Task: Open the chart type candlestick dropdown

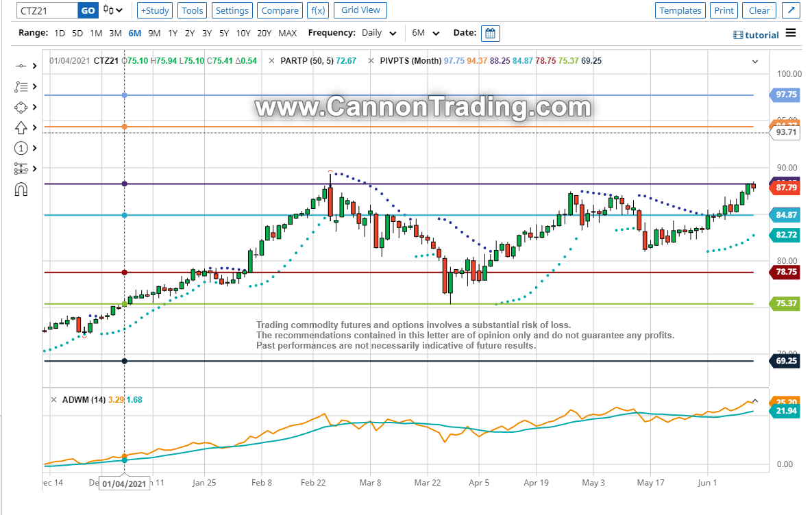Action: coord(113,10)
